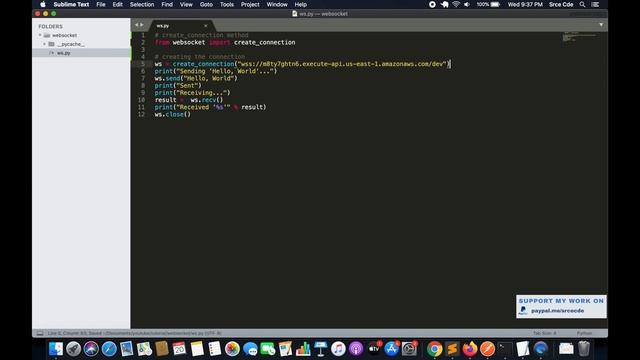Viewport: 640px width, 360px height.
Task: Click Sublime Text icon in the dock
Action: tap(452, 349)
